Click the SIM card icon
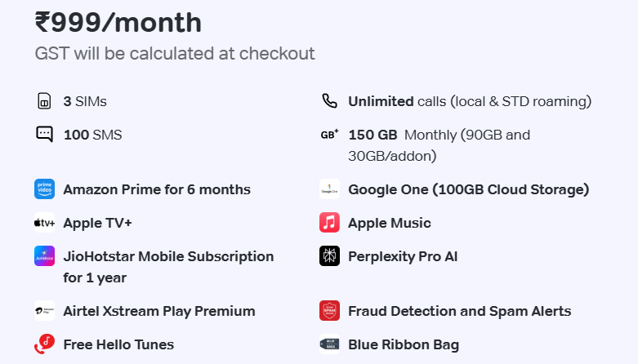Image resolution: width=638 pixels, height=364 pixels. tap(44, 102)
